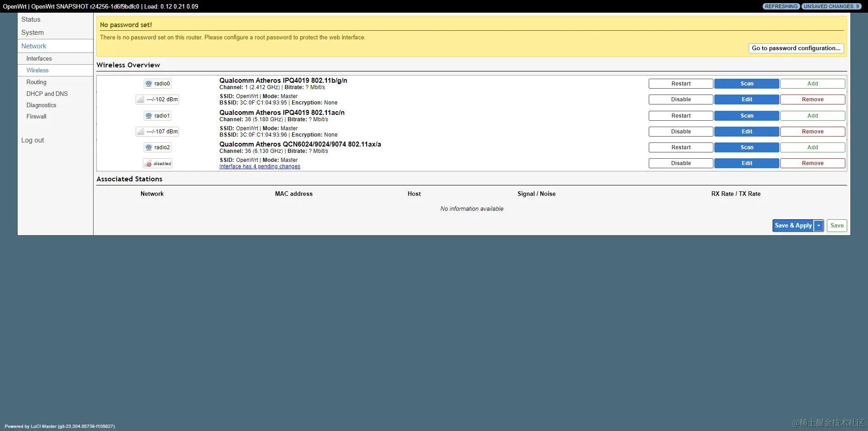Viewport: 868px width, 431px height.
Task: Open the Status menu
Action: pyautogui.click(x=31, y=19)
